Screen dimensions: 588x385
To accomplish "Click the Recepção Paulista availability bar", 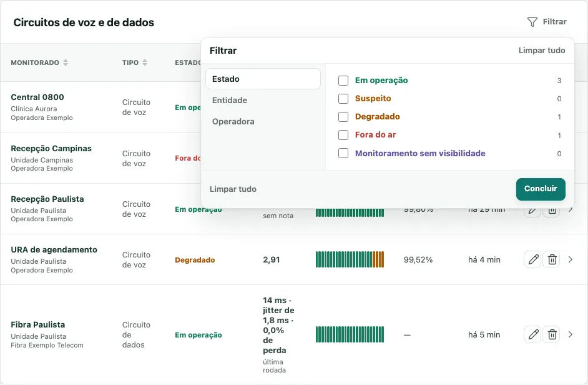I will coord(350,213).
